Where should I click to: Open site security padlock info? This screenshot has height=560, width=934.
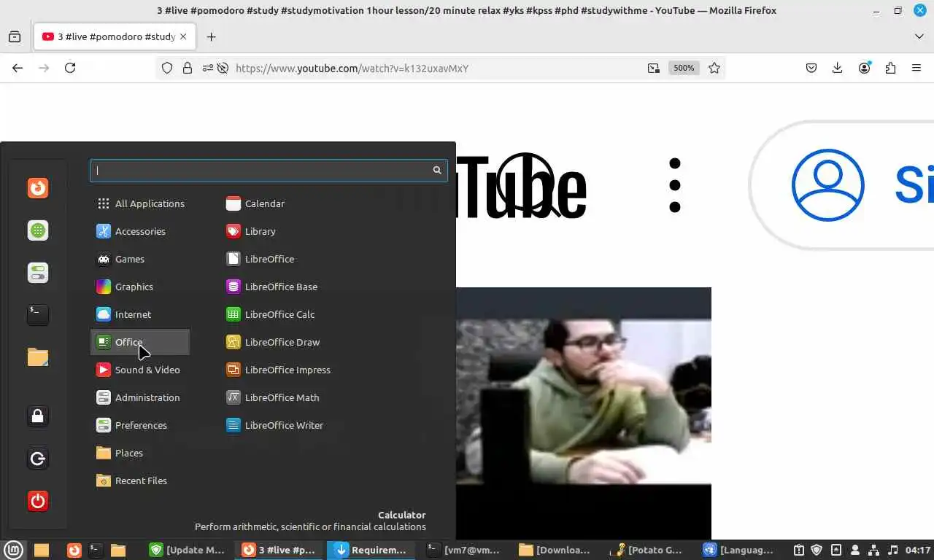click(x=188, y=68)
